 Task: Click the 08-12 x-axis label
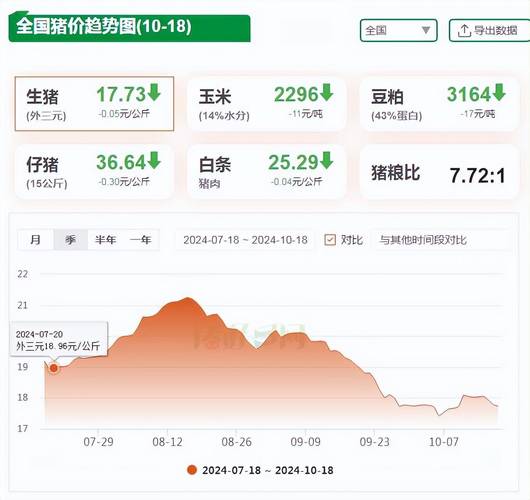(167, 442)
